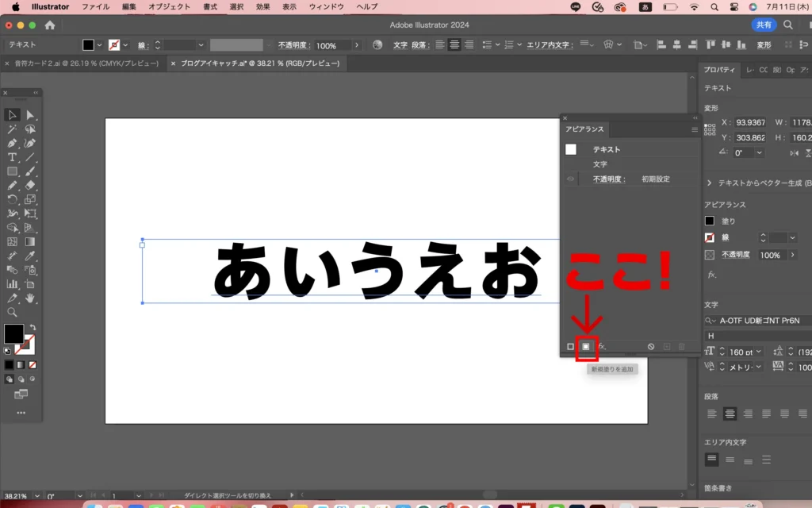The height and width of the screenshot is (508, 812).
Task: Open font size 160 pt dropdown
Action: coord(759,352)
